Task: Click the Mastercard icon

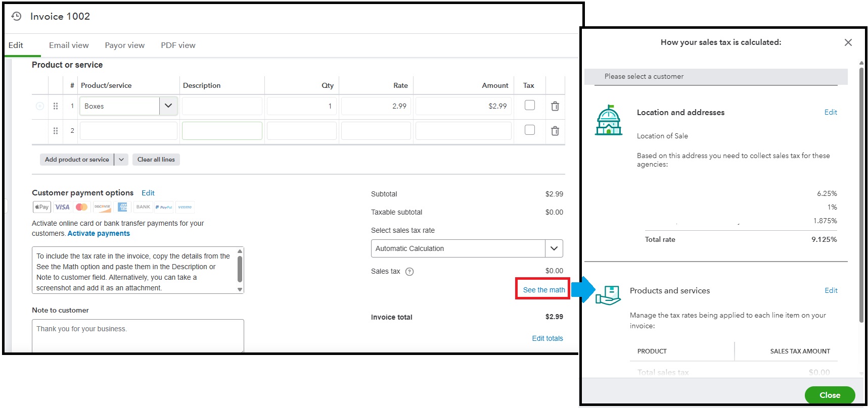Action: 81,207
